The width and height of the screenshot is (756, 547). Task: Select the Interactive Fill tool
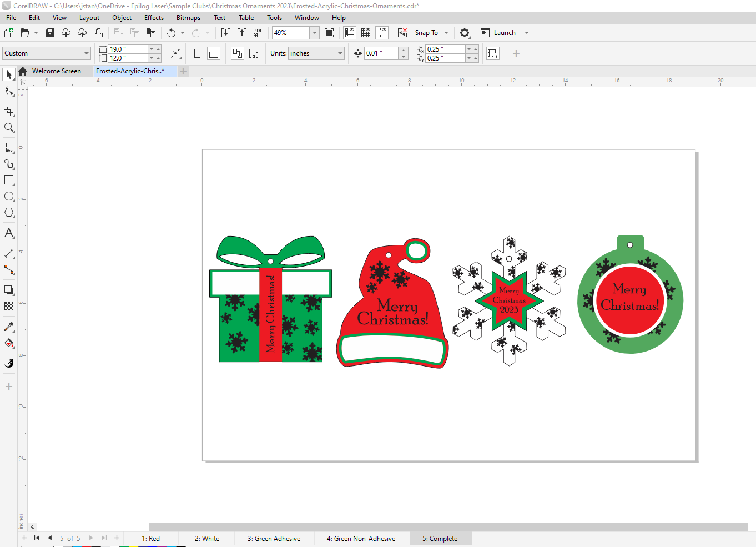[9, 343]
